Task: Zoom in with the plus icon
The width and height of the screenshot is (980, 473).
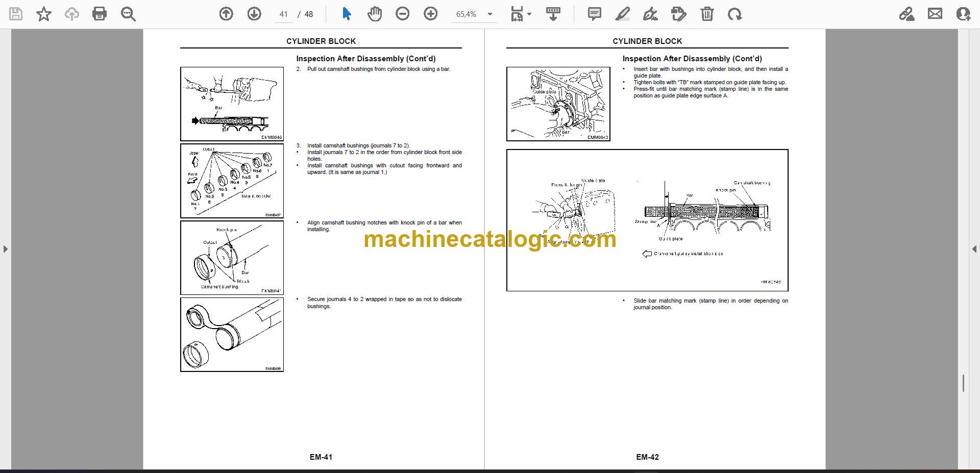Action: [431, 14]
